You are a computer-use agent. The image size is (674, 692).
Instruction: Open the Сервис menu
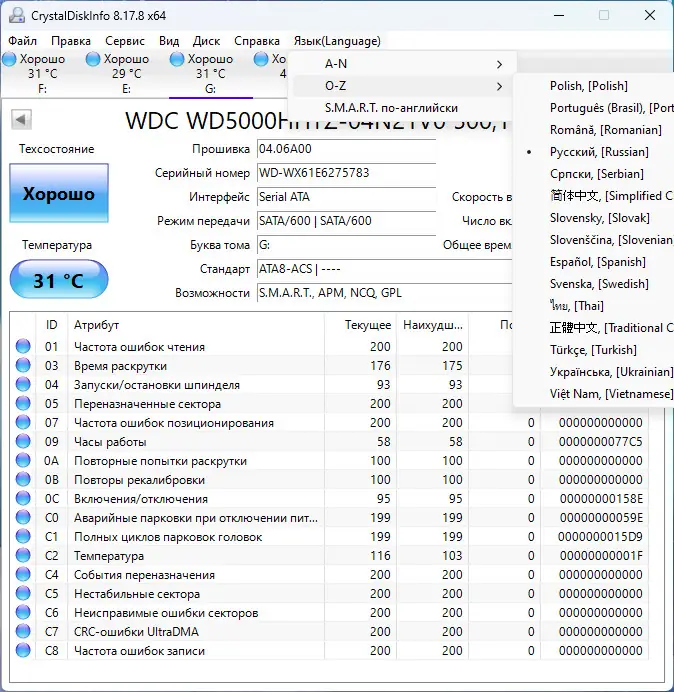coord(125,41)
